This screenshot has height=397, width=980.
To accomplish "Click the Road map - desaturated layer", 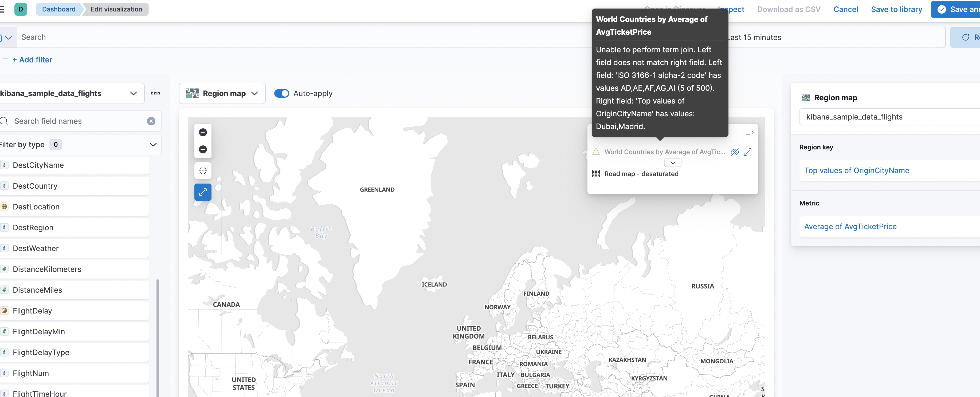I will point(641,174).
